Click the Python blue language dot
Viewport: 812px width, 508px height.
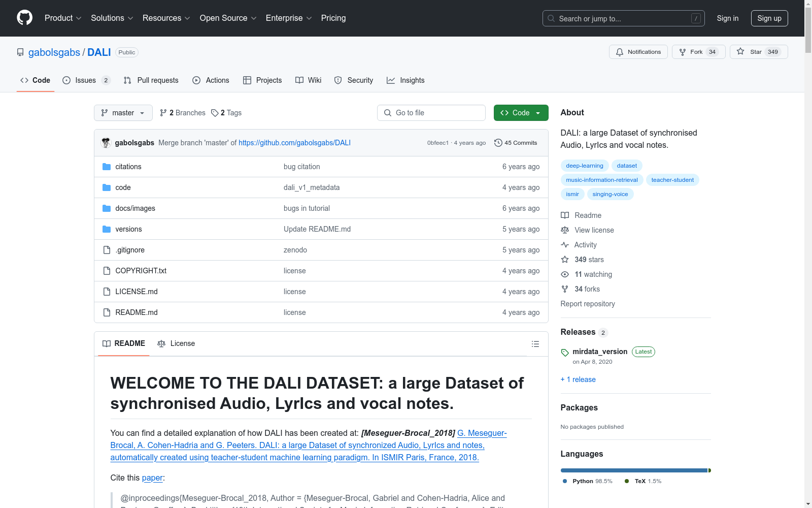[x=565, y=481]
